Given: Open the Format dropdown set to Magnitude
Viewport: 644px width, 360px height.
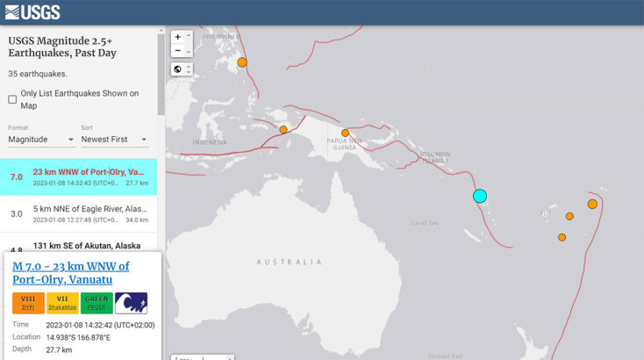Looking at the screenshot, I should (x=41, y=140).
